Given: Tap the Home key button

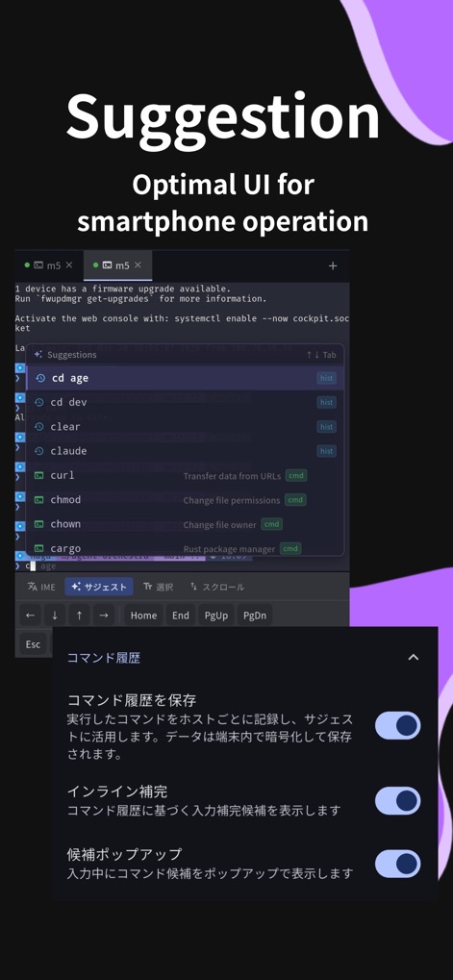Looking at the screenshot, I should [143, 616].
